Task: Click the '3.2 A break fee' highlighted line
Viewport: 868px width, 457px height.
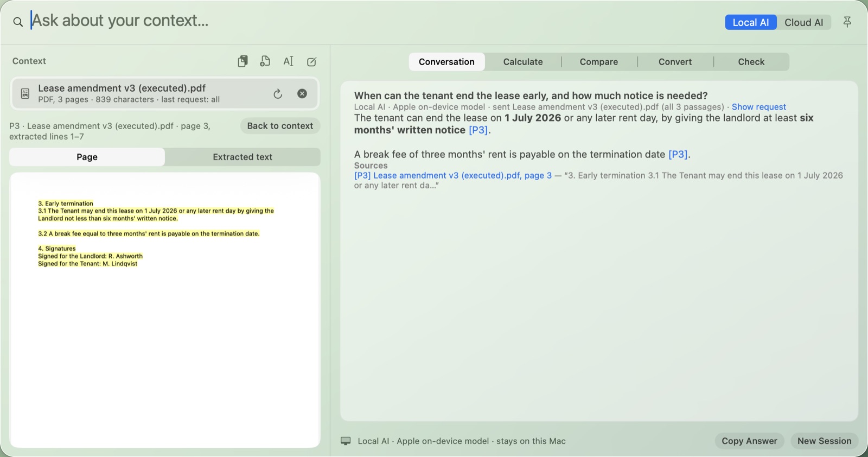Action: (149, 233)
